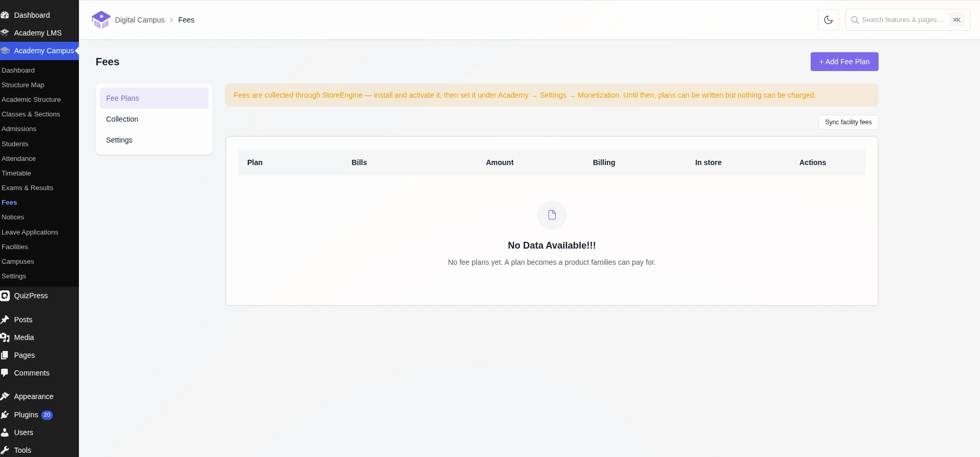Focus the Search features & pages field

[907, 20]
